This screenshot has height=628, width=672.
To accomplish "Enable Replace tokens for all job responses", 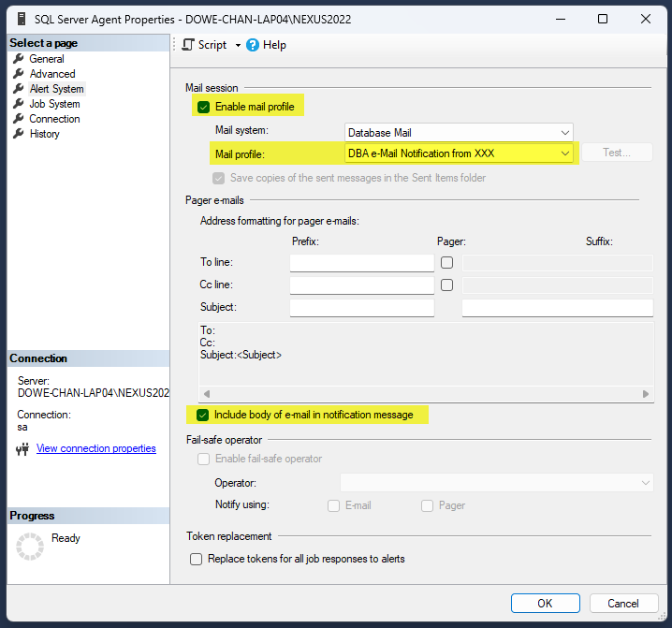I will pos(197,559).
